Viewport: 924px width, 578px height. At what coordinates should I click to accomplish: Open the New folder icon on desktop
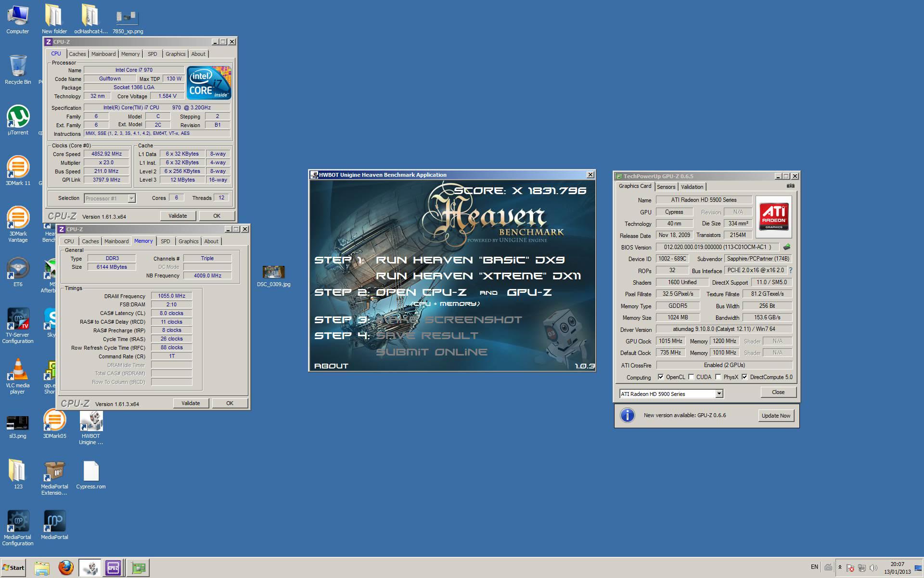[x=54, y=19]
